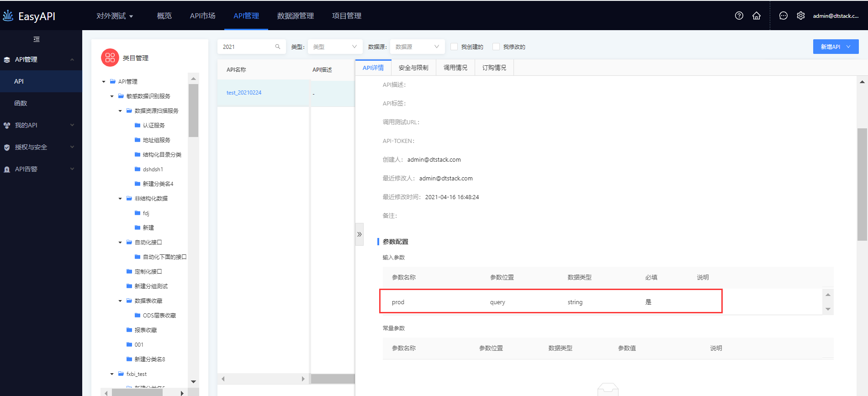Click the red 类目管理 category icon
The image size is (868, 396).
[x=110, y=58]
